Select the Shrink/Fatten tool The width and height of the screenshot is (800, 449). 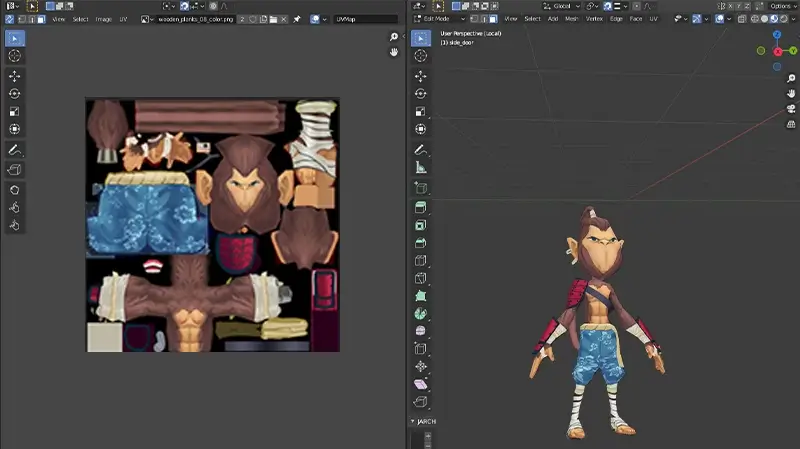coord(420,366)
